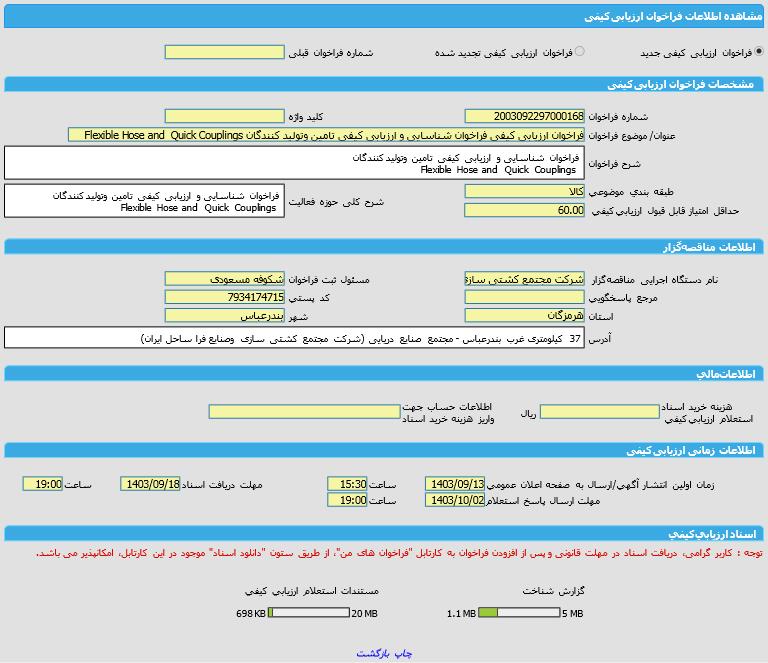The image size is (768, 663).
Task: Click the previous call number (شماره فراخوان قبلی) field
Action: coord(224,52)
